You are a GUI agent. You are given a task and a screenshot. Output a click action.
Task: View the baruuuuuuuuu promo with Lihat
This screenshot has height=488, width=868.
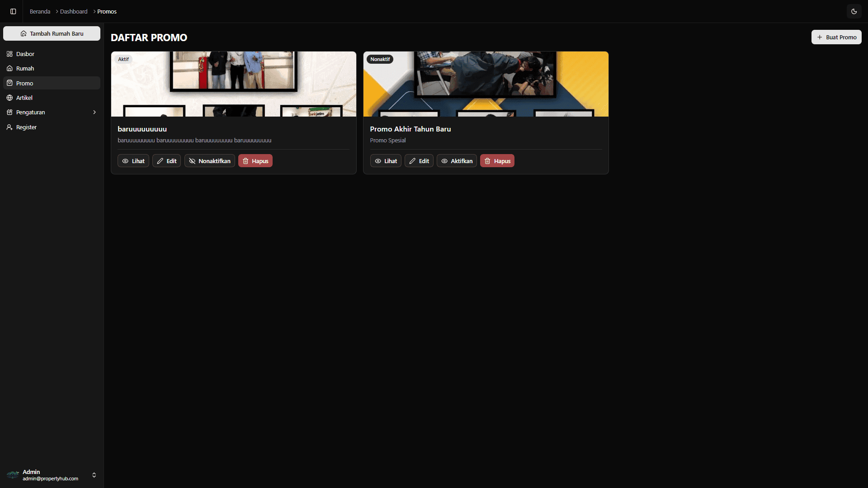133,161
